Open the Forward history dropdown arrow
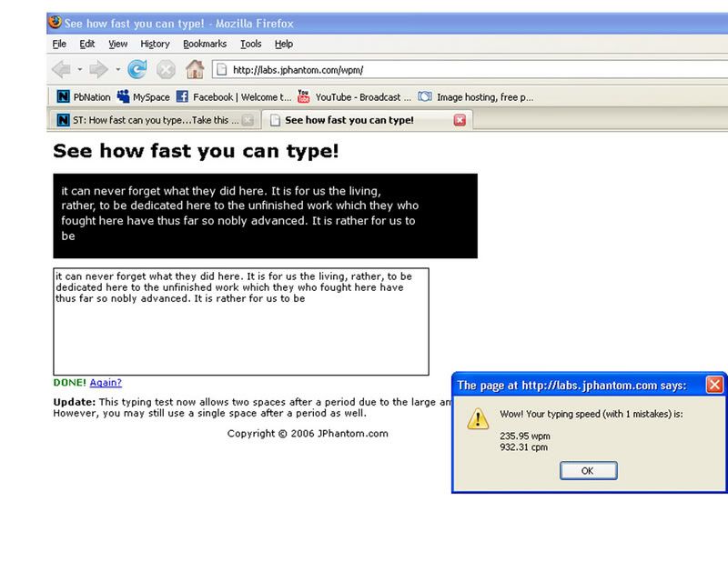728x582 pixels. pos(118,70)
